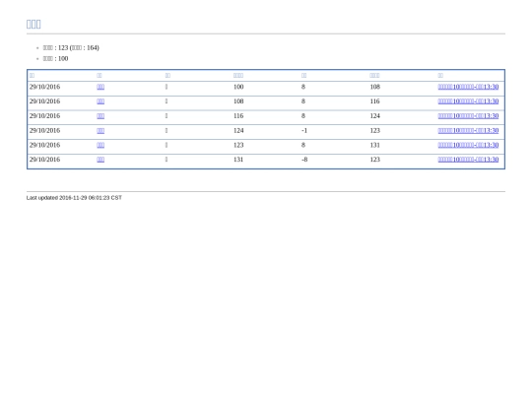Open the name link in the row going 123 to 131
Viewport: 532px width, 399px height.
point(100,145)
